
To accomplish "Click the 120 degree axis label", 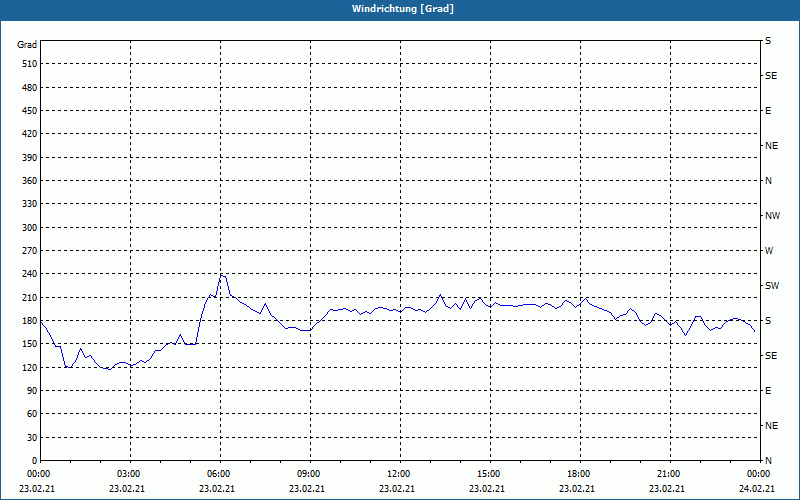I will (30, 368).
